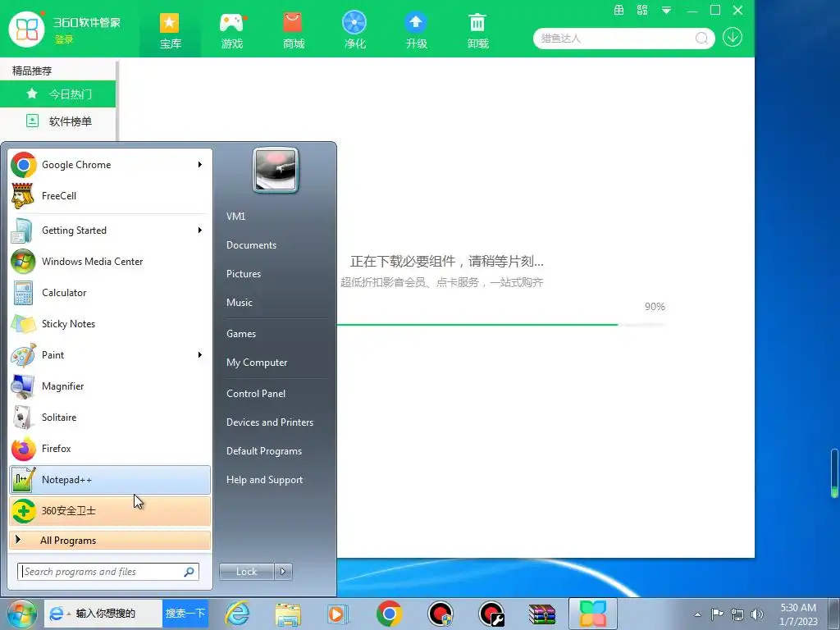Switch to the 商城 store tab
The image size is (840, 630).
[293, 30]
